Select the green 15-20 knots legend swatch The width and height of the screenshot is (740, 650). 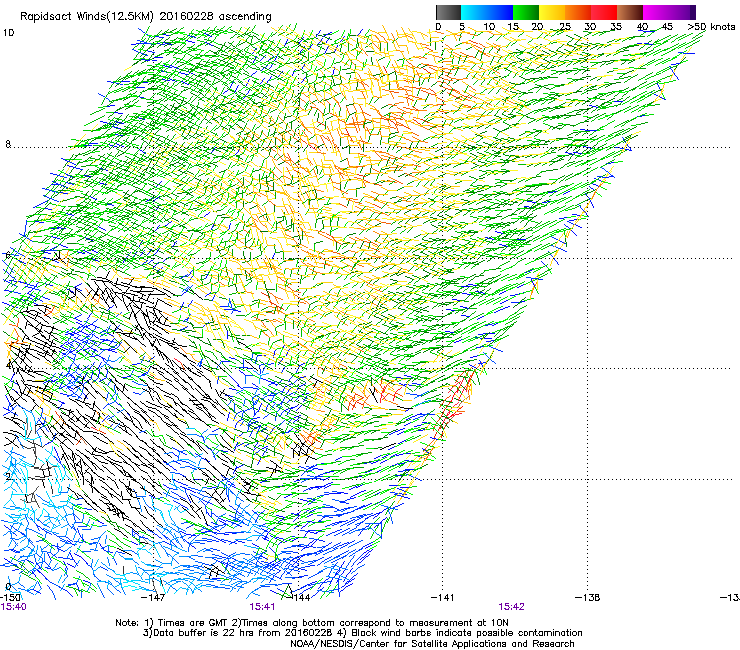(x=526, y=12)
